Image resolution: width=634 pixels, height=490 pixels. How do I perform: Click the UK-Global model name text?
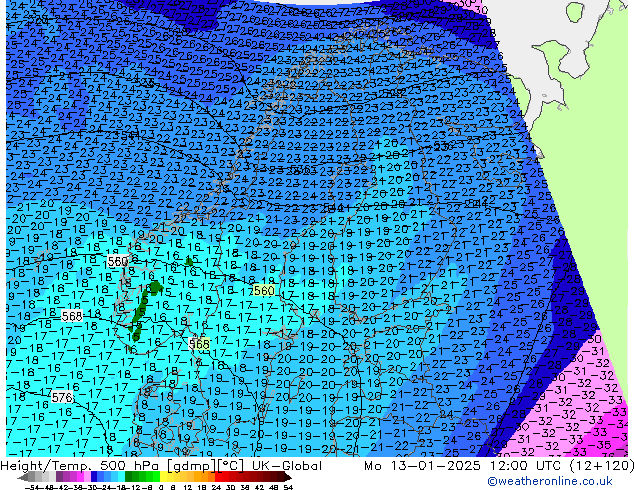point(287,466)
